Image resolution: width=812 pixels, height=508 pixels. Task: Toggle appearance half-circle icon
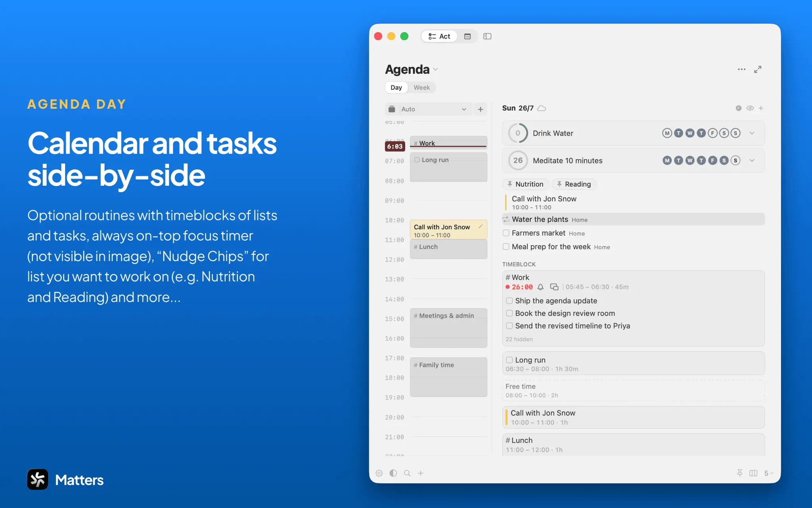point(393,473)
